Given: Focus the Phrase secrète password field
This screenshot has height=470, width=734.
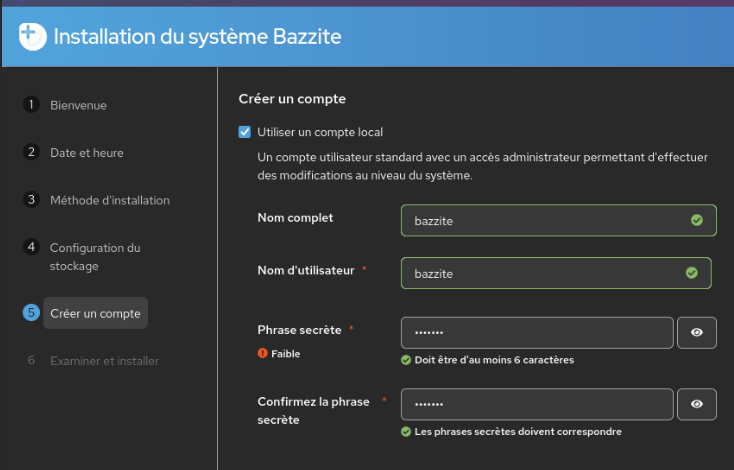Looking at the screenshot, I should pos(537,333).
